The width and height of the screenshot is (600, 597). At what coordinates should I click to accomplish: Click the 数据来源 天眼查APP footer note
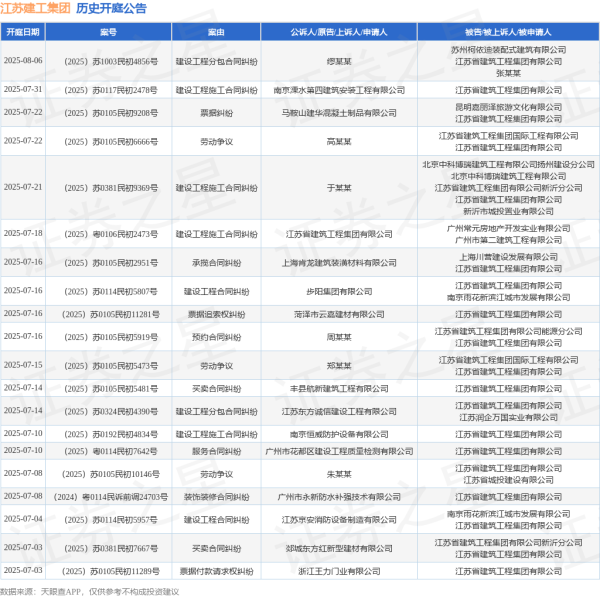tap(90, 592)
